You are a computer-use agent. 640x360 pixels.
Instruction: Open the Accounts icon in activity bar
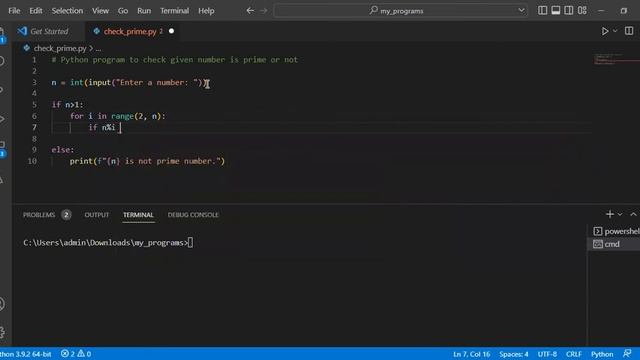pyautogui.click(x=2, y=304)
